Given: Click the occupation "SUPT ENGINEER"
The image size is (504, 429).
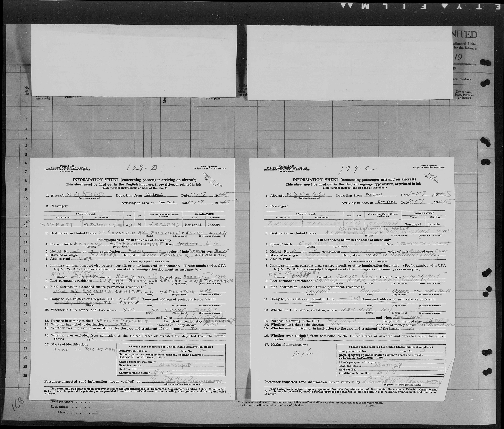Looking at the screenshot, I should [x=165, y=255].
